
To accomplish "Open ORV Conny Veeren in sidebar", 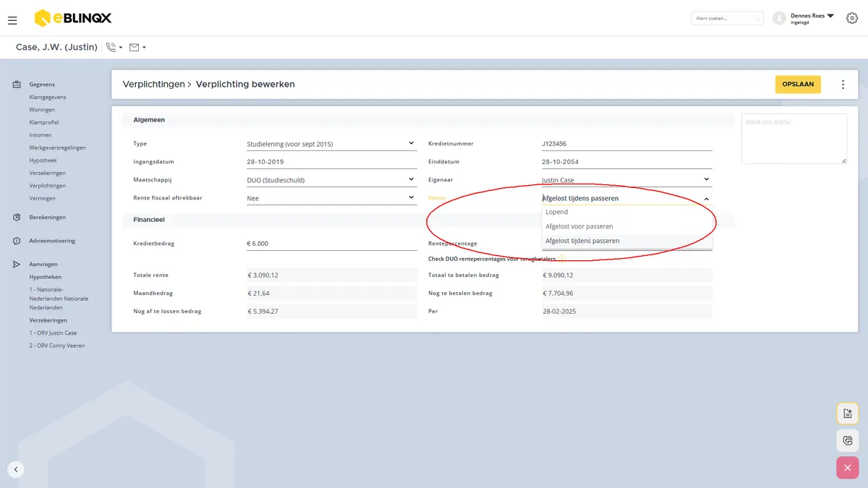I will [x=56, y=346].
